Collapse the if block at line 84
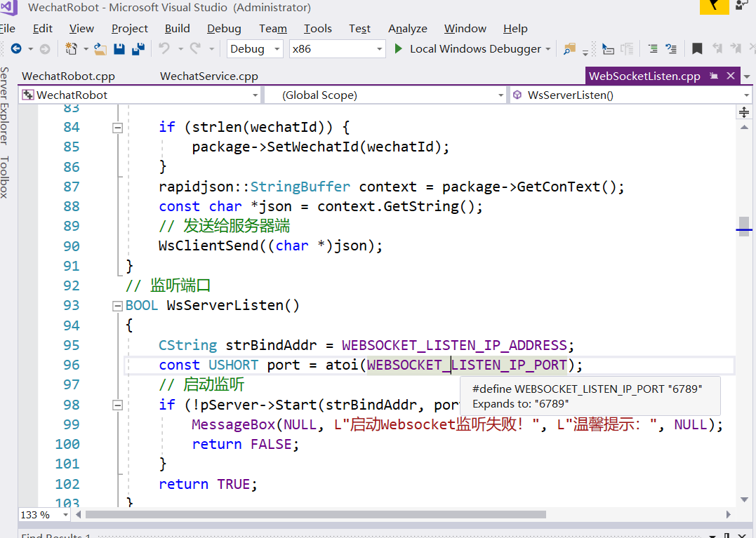Image resolution: width=756 pixels, height=538 pixels. (x=118, y=128)
